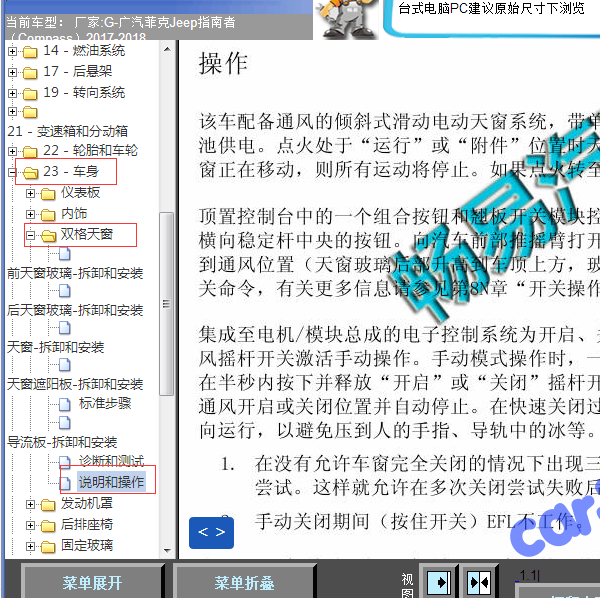Click the 诊断和测试 document icon
Screen dimensions: 600x598
(x=65, y=462)
